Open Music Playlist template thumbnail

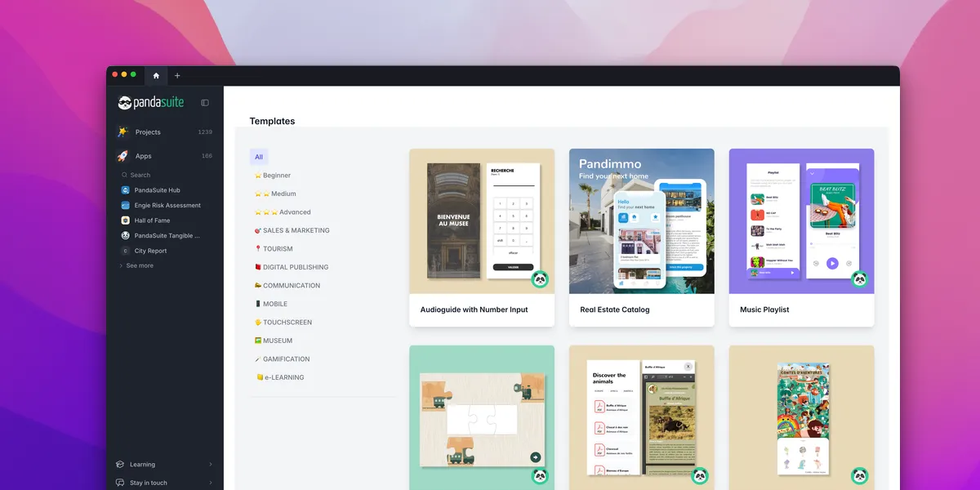pos(802,221)
